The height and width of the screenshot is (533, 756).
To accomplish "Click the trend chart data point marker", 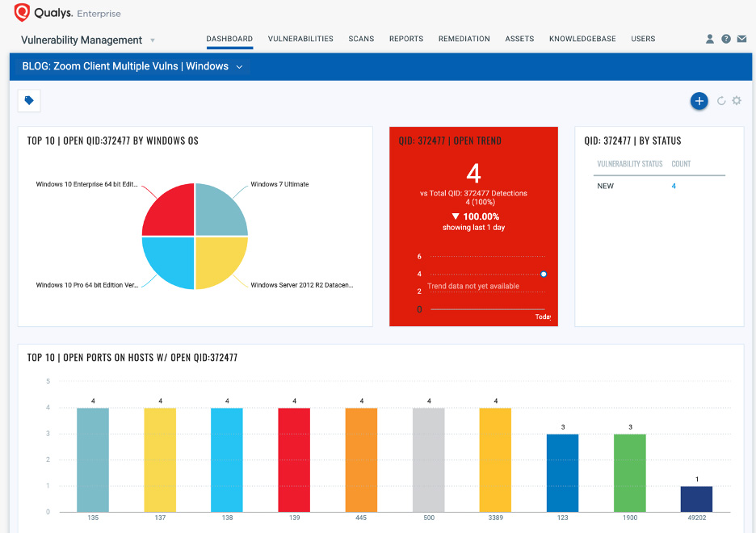I will pos(544,275).
